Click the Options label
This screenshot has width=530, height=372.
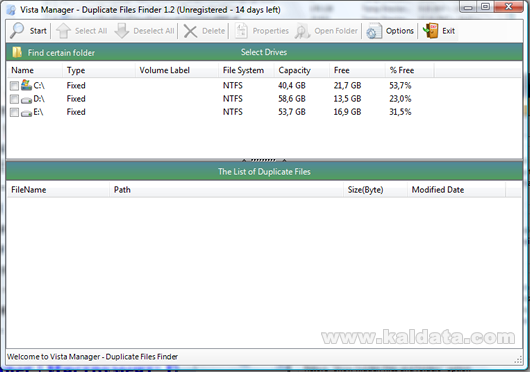coord(400,31)
